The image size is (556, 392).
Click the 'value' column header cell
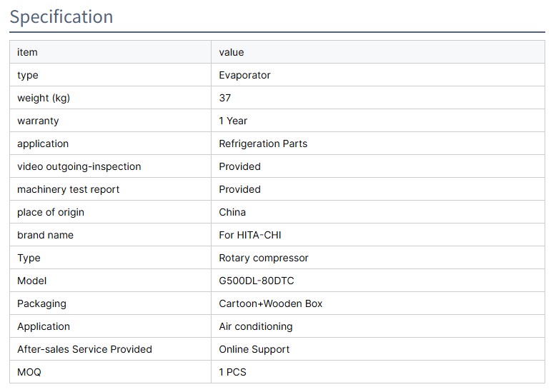(232, 52)
